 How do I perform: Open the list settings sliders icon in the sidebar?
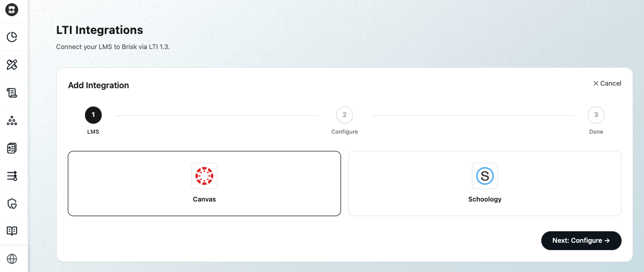click(11, 176)
